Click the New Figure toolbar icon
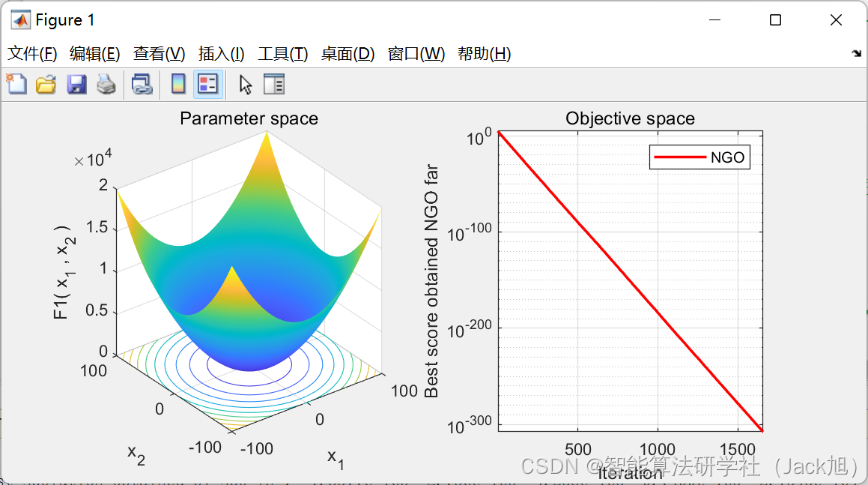This screenshot has width=868, height=485. [16, 84]
